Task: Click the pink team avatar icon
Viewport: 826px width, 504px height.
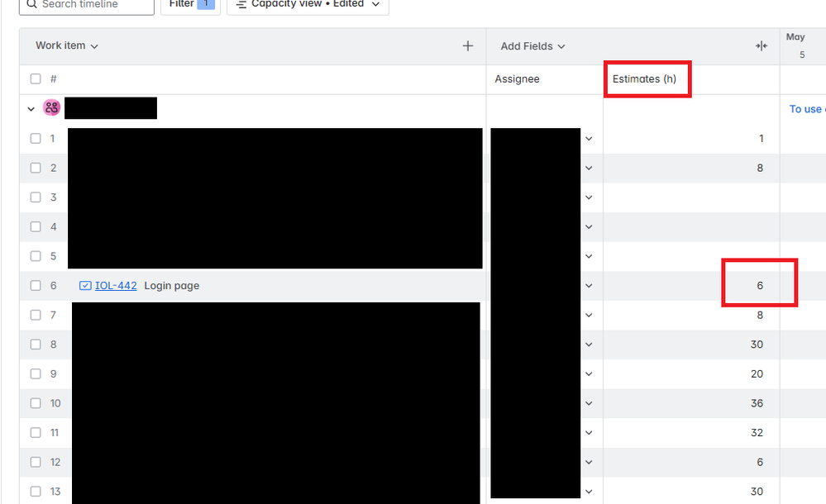Action: 51,108
